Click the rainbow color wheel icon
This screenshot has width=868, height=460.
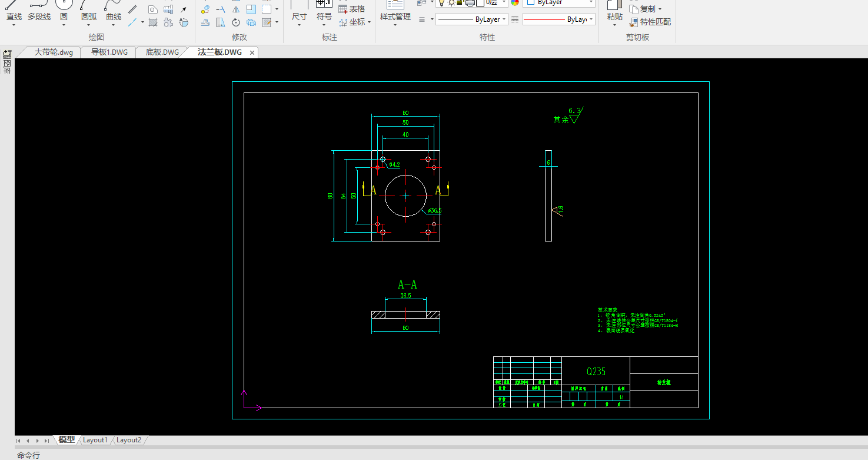click(515, 2)
